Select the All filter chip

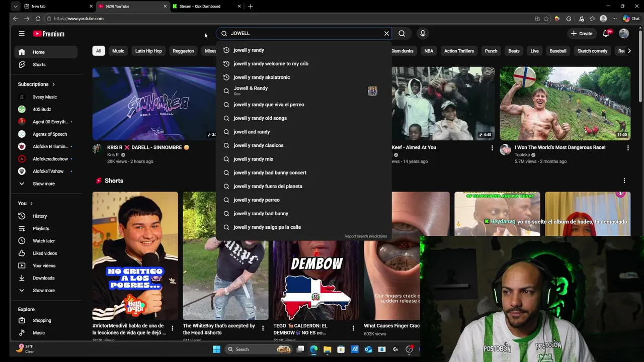point(99,51)
